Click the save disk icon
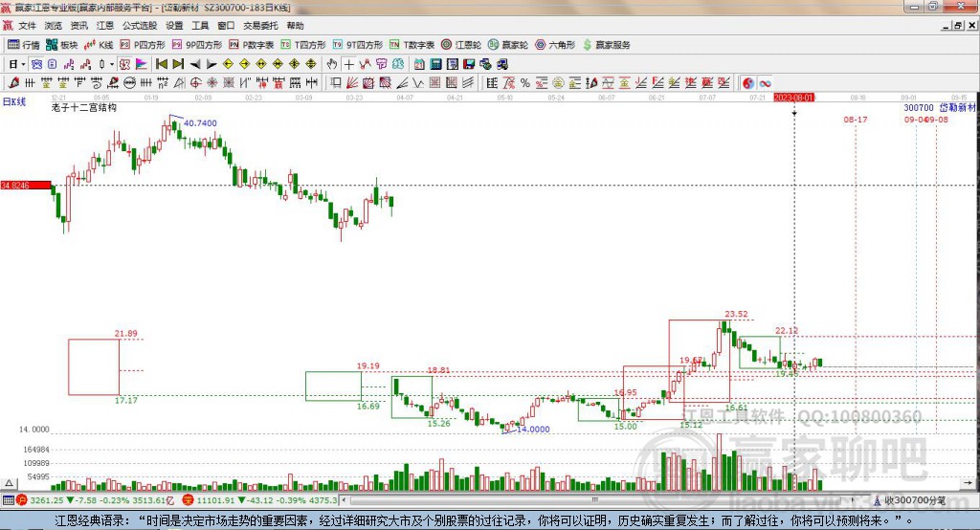This screenshot has height=530, width=980. [x=469, y=64]
